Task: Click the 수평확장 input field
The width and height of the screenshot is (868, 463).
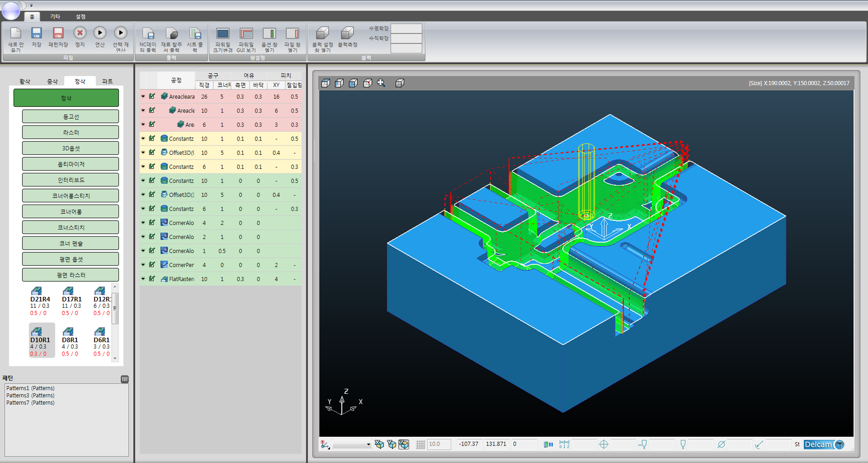Action: [x=406, y=28]
